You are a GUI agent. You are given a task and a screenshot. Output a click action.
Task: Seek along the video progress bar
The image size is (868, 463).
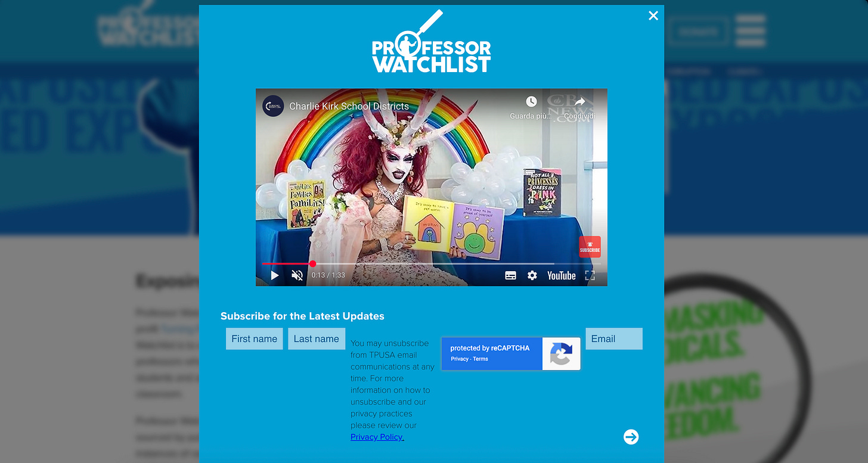click(431, 263)
